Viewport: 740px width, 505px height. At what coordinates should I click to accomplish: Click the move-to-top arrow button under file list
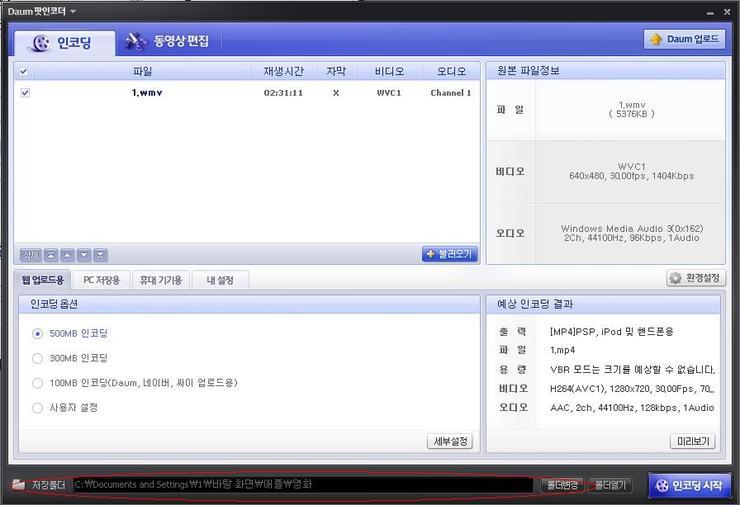coord(51,255)
